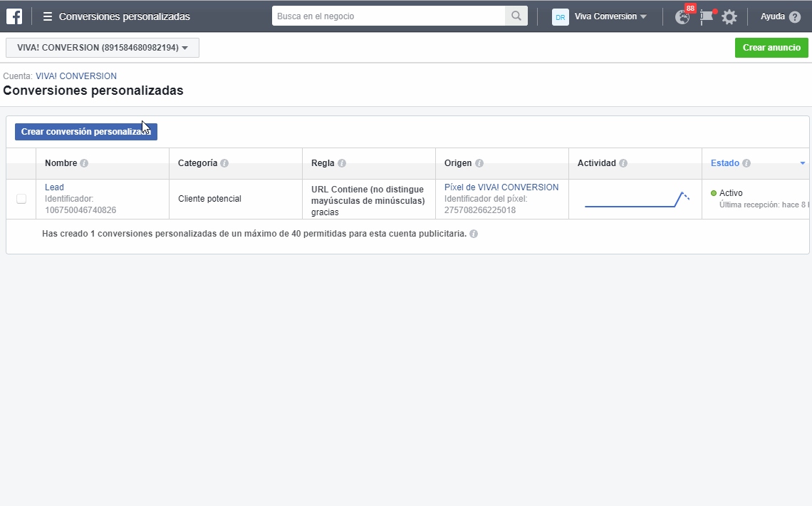Open the Viva Conversion business dropdown

[x=610, y=16]
